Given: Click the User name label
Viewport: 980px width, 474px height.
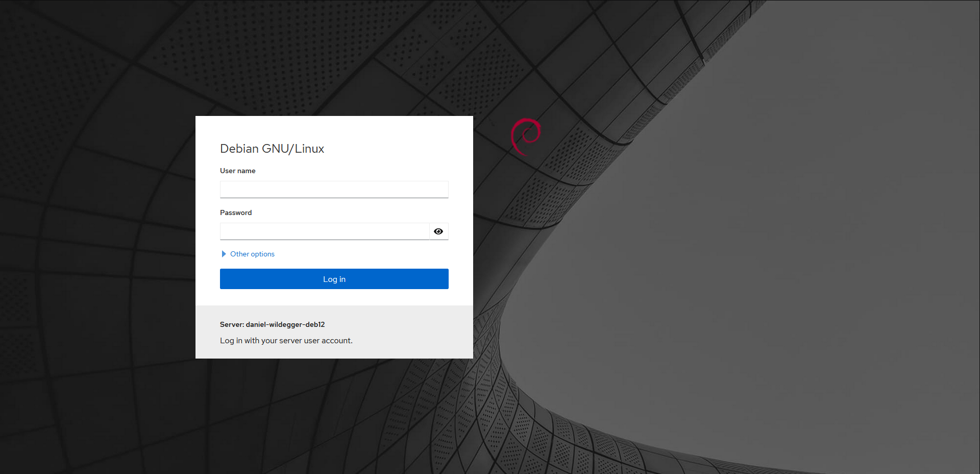Looking at the screenshot, I should 237,171.
